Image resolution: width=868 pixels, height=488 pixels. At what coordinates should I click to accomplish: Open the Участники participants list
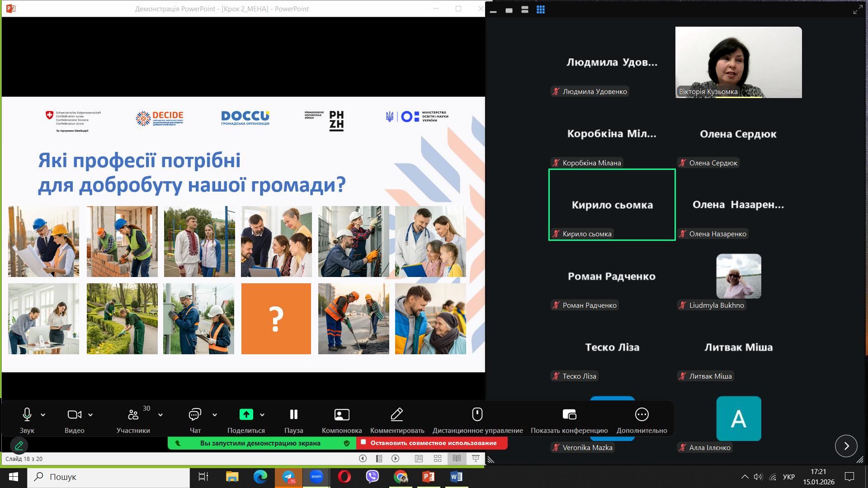click(x=133, y=415)
